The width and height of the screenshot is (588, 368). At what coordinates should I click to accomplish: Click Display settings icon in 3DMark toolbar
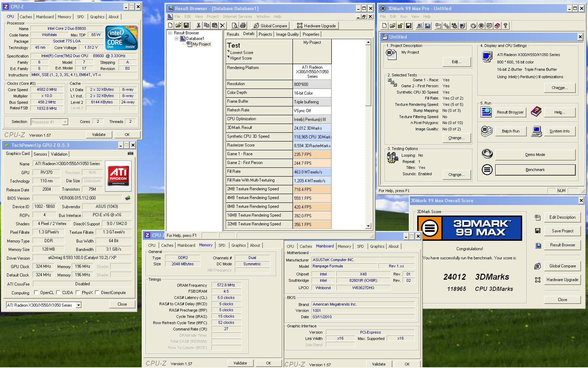click(x=462, y=26)
